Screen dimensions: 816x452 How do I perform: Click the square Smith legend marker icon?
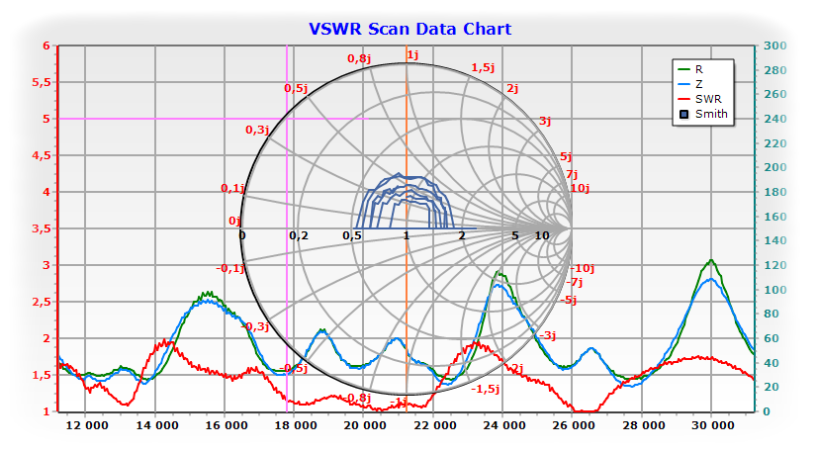684,114
